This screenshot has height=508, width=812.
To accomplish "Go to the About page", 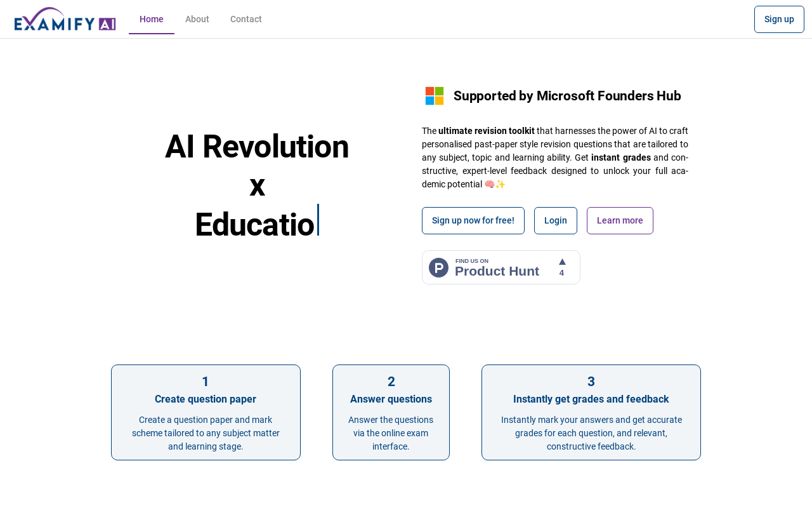I will (x=197, y=19).
